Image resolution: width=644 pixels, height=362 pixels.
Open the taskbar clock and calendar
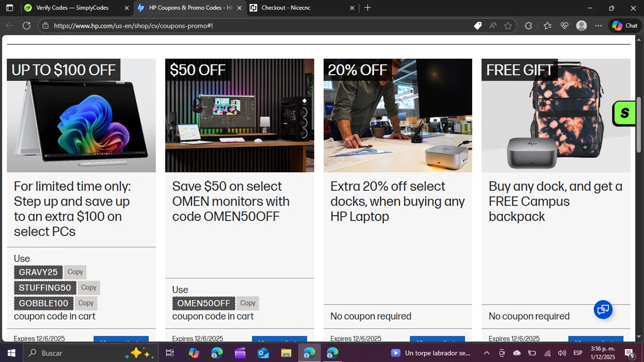coord(603,353)
